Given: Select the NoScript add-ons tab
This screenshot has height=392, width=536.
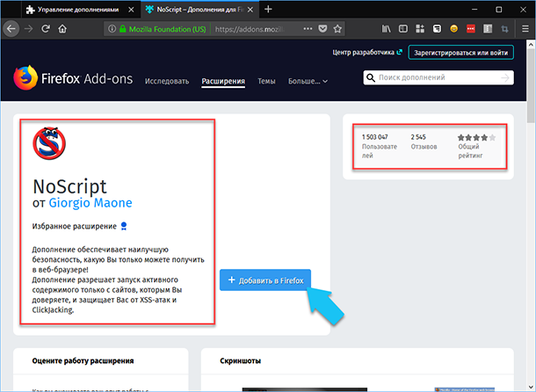Looking at the screenshot, I should [199, 10].
